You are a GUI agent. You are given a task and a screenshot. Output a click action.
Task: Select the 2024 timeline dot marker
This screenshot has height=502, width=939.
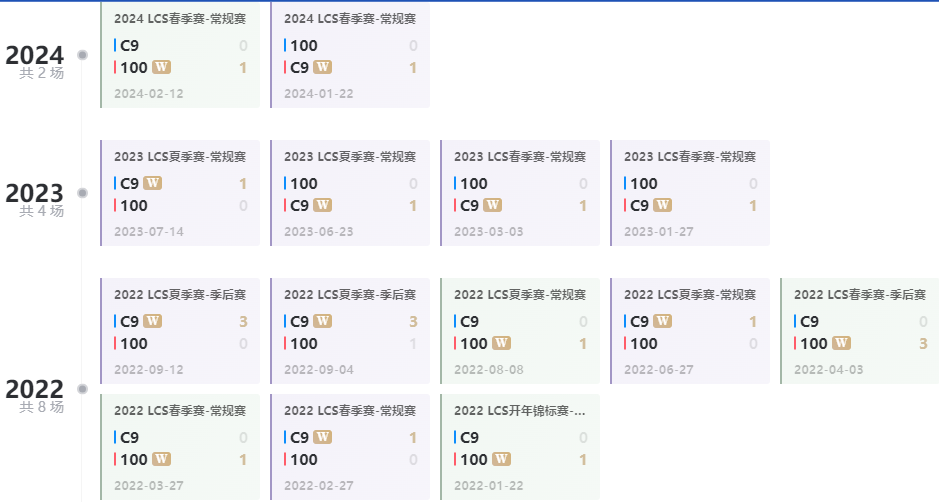[83, 55]
